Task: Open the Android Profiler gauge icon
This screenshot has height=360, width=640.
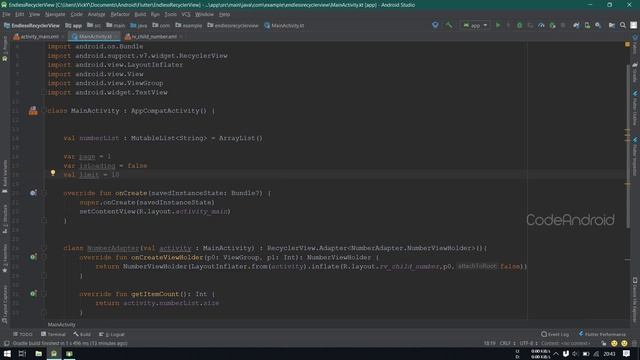Action: pyautogui.click(x=541, y=25)
